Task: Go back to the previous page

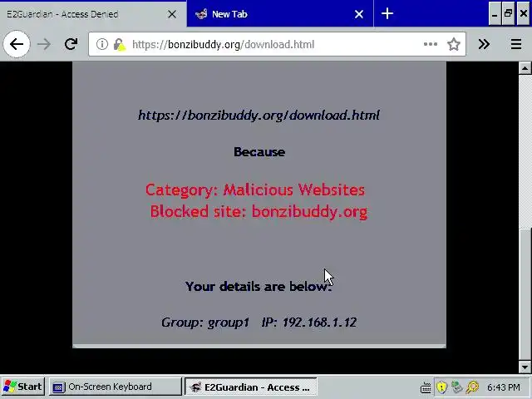Action: (17, 44)
